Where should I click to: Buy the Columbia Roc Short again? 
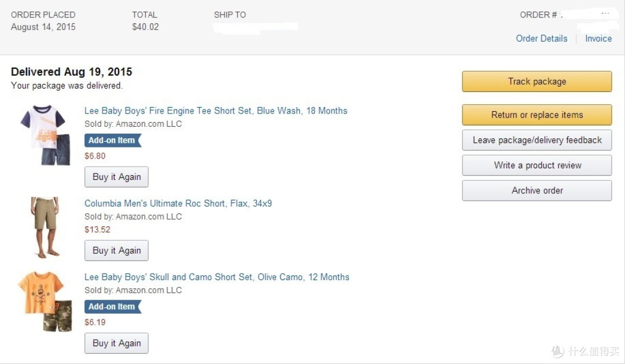point(116,251)
